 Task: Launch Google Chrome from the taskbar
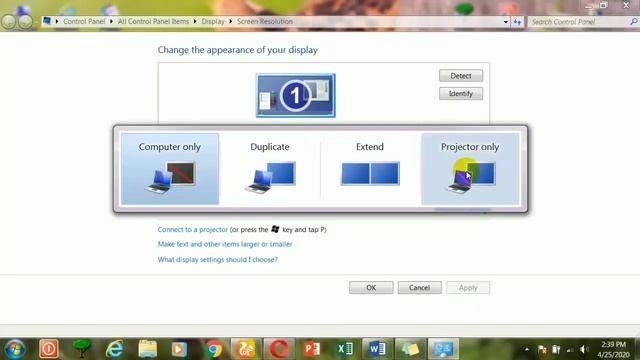[213, 349]
